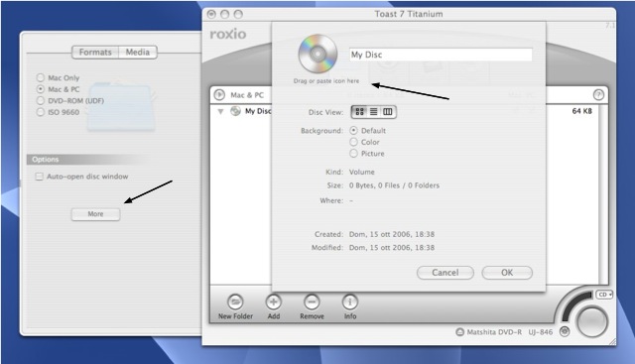The image size is (635, 364).
Task: Select column view for Disc View
Action: [x=388, y=112]
